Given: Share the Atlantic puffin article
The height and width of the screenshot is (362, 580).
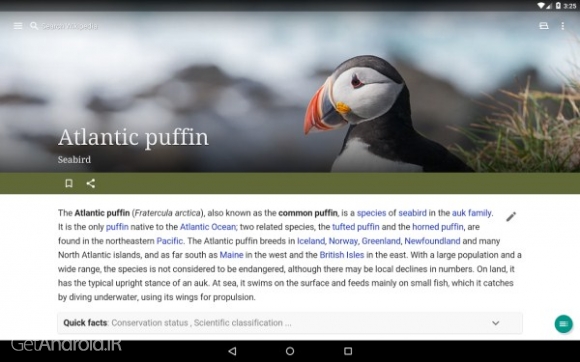Looking at the screenshot, I should click(x=91, y=183).
